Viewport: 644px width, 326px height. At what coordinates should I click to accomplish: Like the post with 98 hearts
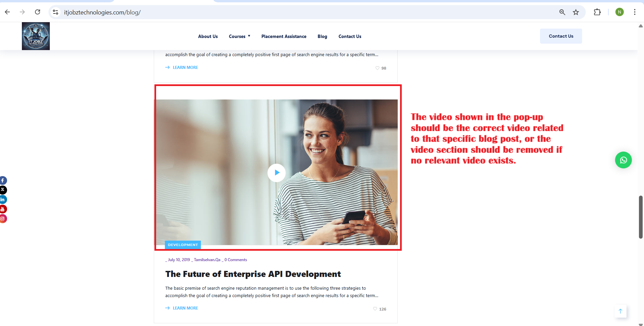point(378,68)
